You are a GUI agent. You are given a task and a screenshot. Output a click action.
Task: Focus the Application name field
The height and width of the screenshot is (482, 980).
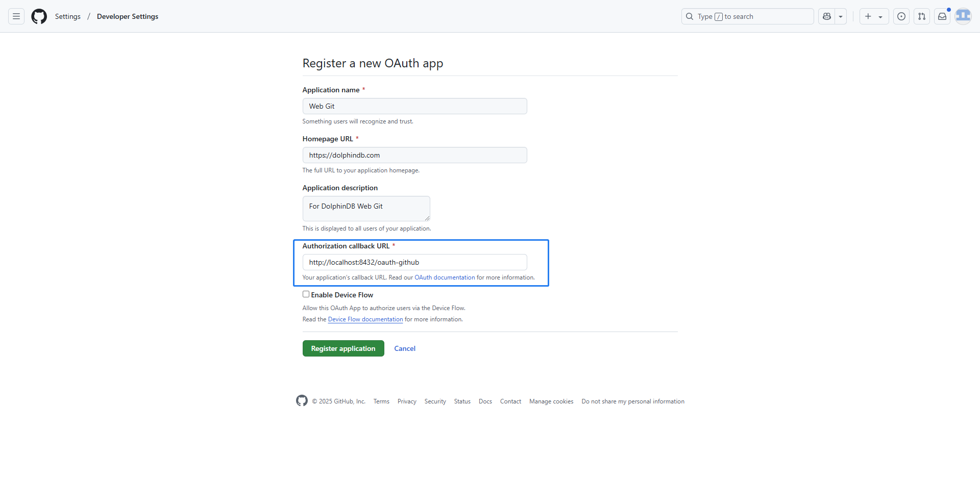(x=414, y=106)
